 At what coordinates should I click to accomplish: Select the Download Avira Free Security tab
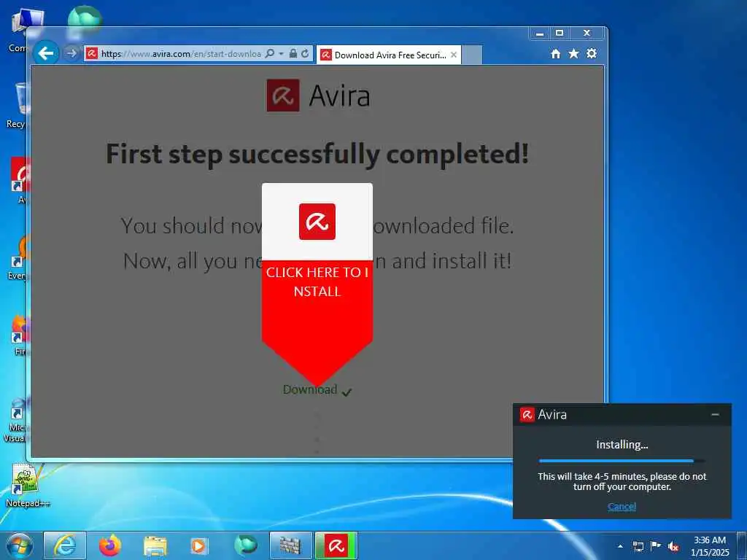[388, 55]
